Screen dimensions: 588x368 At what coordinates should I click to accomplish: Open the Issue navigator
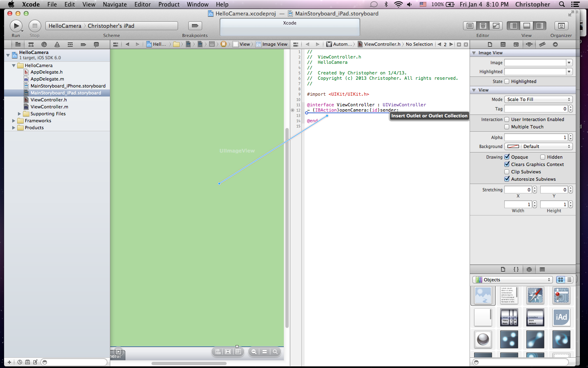[57, 45]
